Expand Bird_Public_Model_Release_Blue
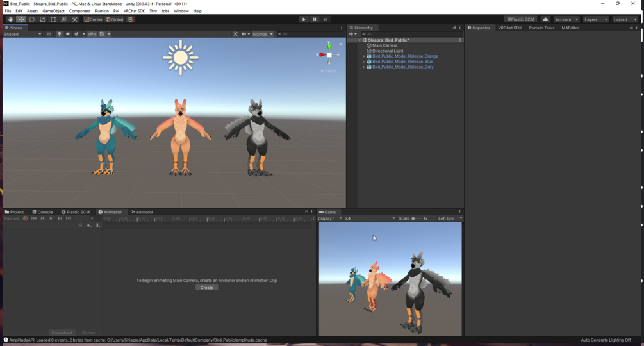 point(364,62)
